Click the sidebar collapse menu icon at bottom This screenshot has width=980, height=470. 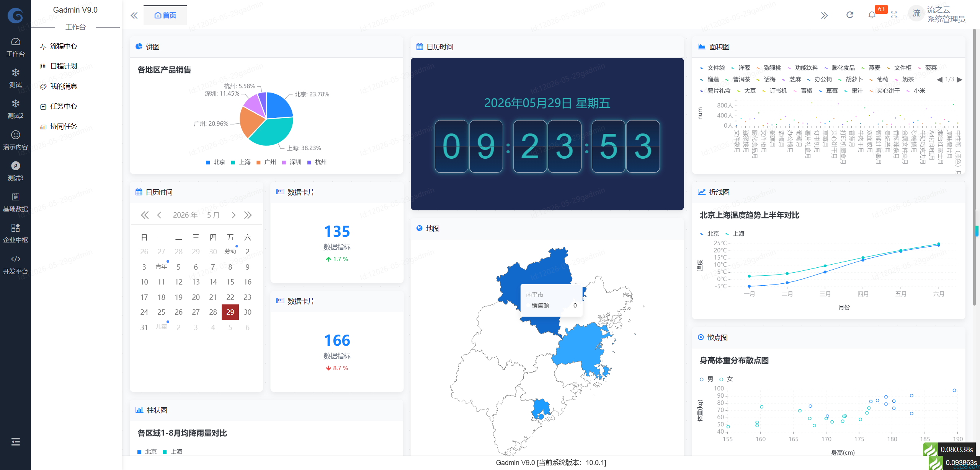(x=16, y=442)
